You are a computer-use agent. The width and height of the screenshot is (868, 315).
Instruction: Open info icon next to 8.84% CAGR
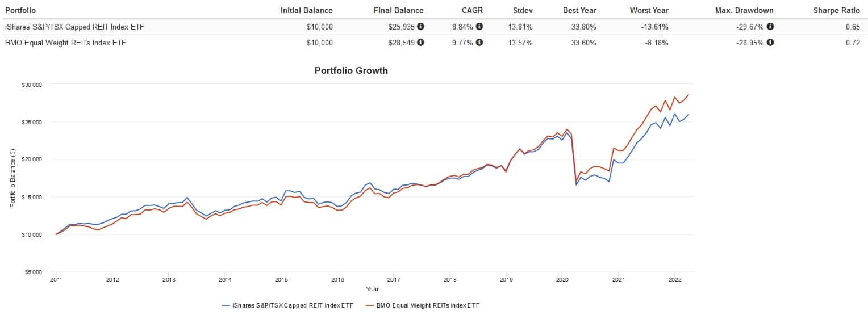click(x=479, y=27)
